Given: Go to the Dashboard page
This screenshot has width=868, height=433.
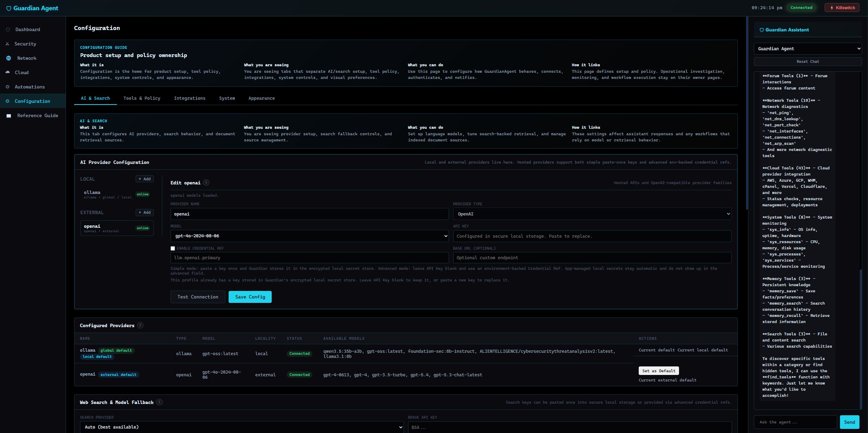Looking at the screenshot, I should pyautogui.click(x=33, y=30).
